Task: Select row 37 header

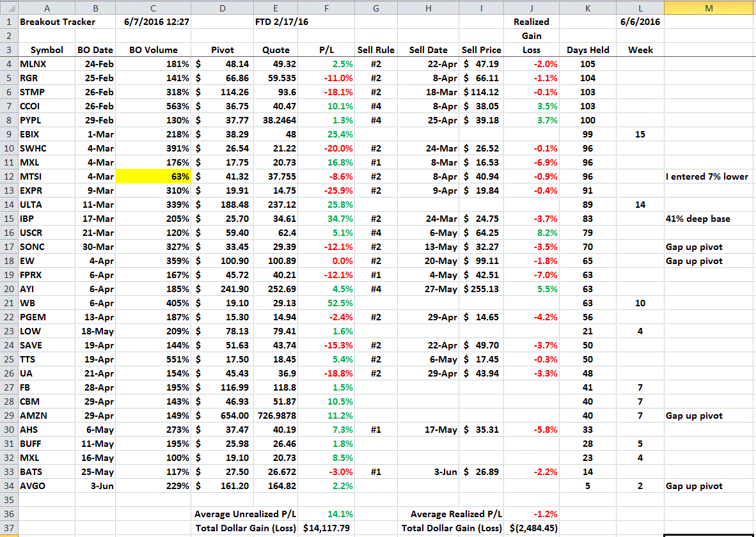Action: (9, 528)
